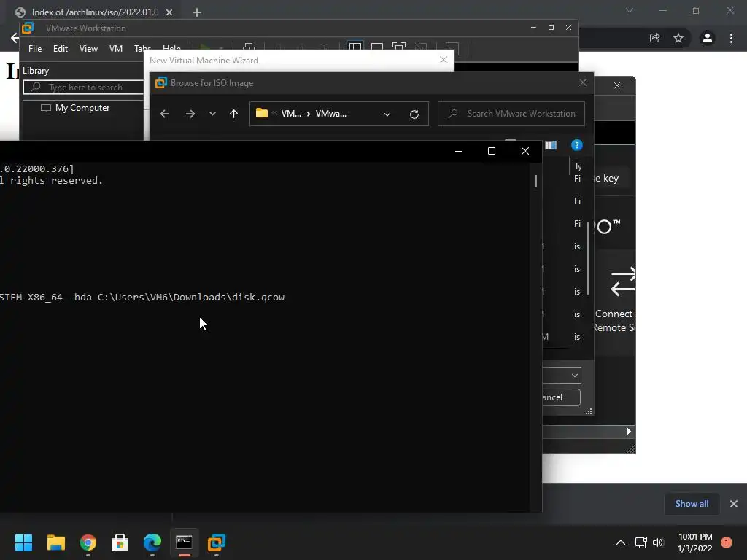This screenshot has width=747, height=560.
Task: Click the Browse dialog file list scrollbar
Action: pos(588,258)
